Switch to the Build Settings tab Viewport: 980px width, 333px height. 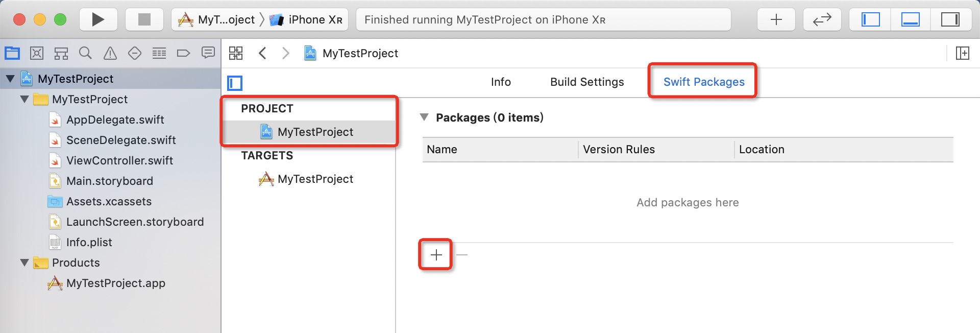[x=587, y=82]
